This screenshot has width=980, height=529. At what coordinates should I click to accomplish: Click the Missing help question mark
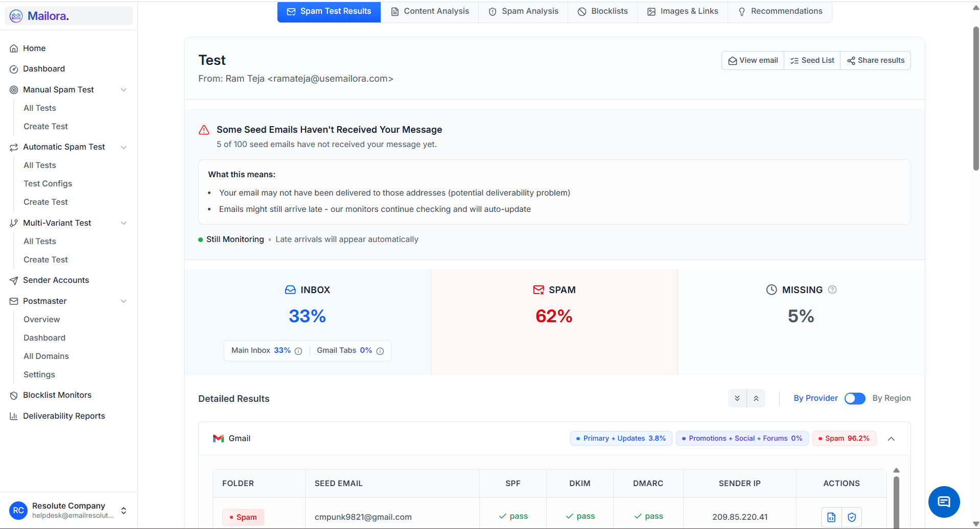coord(832,290)
